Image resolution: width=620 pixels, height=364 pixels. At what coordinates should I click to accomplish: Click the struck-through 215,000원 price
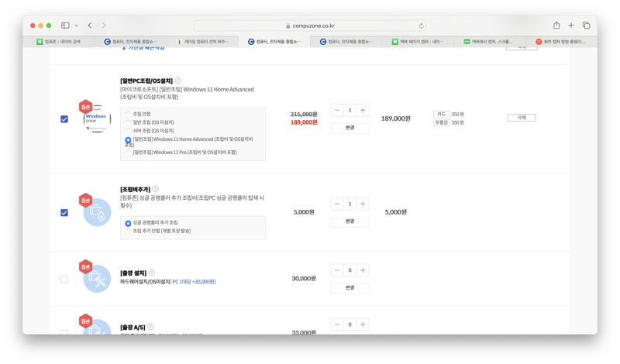(x=304, y=114)
